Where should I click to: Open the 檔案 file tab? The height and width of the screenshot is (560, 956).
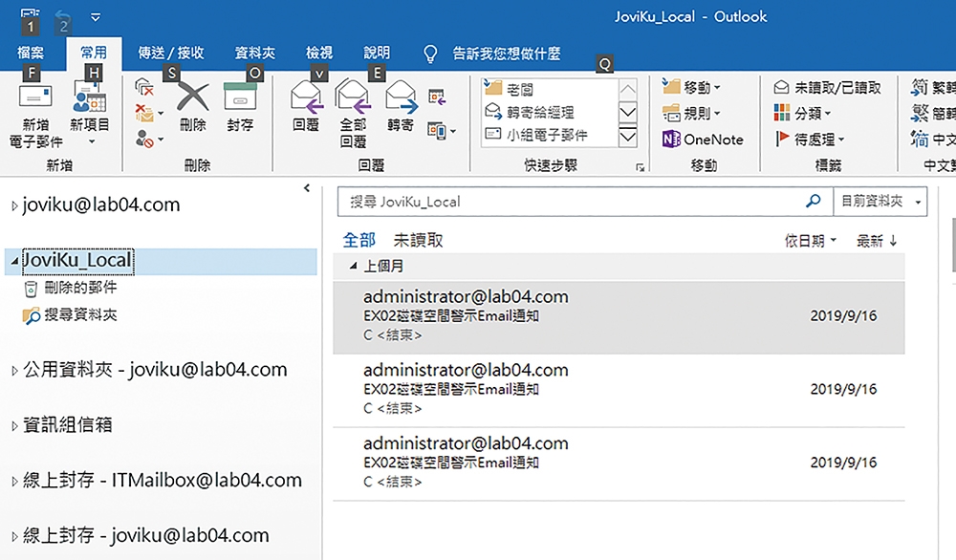(x=31, y=54)
